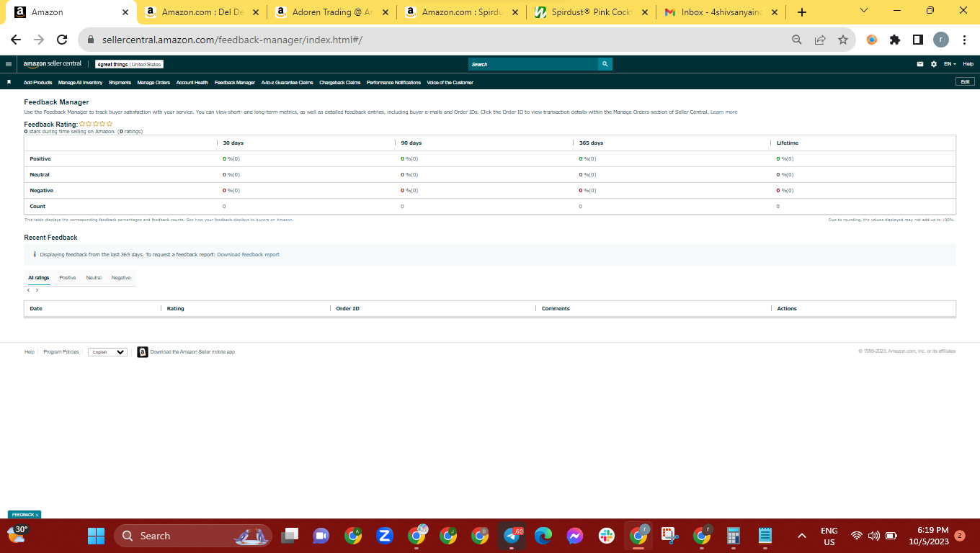The height and width of the screenshot is (553, 980).
Task: Go to previous feedback page arrow
Action: [x=29, y=290]
